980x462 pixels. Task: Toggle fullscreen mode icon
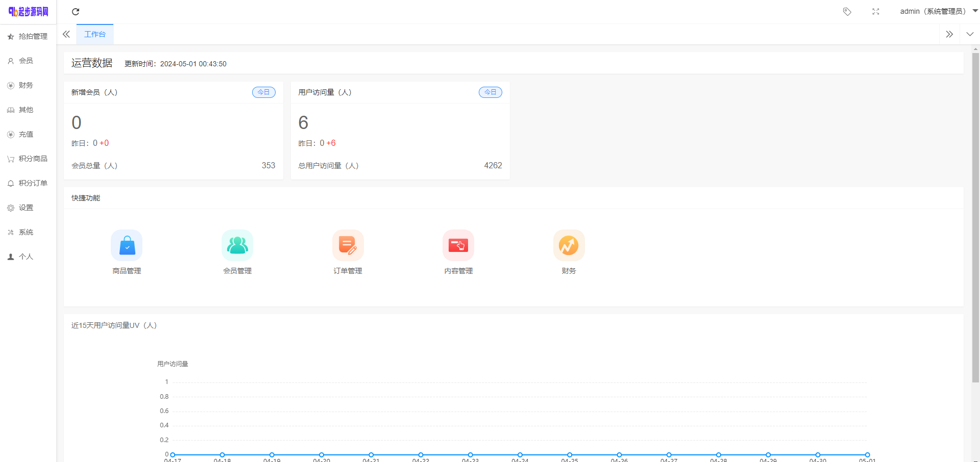click(875, 12)
